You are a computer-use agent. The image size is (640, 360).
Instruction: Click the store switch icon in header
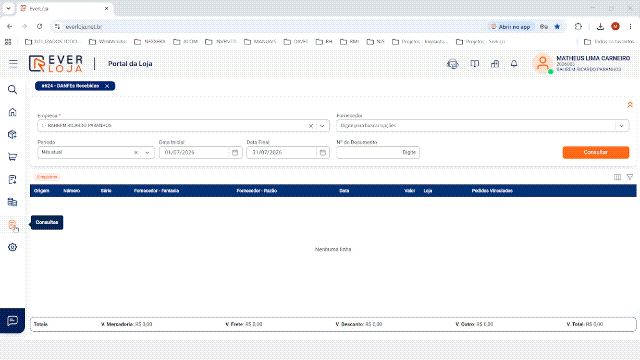click(x=495, y=64)
